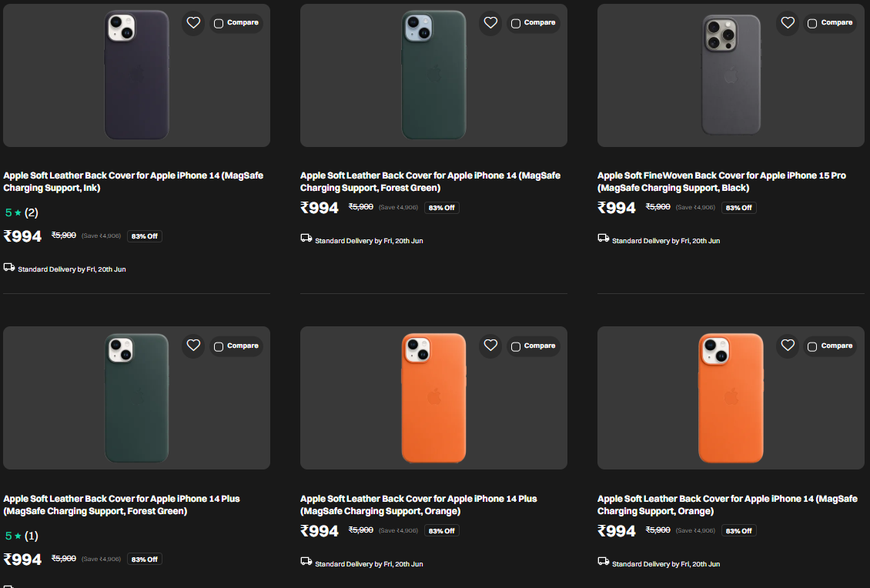Open the Orange iPhone 14 cover thumbnail
Screen dimensions: 870x588
click(x=731, y=398)
